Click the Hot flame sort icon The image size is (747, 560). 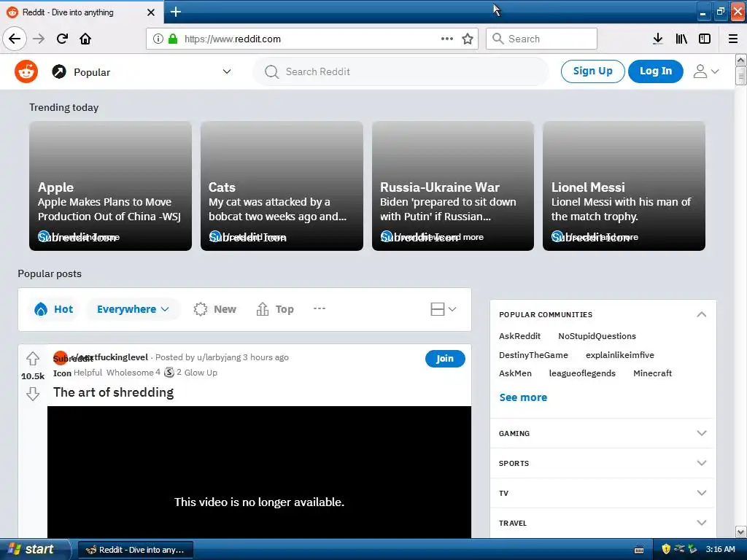[41, 309]
